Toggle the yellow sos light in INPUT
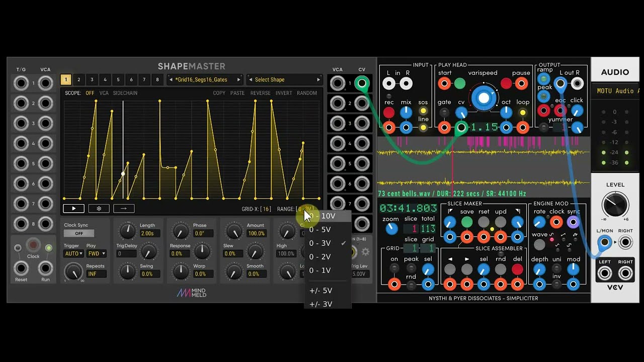This screenshot has height=362, width=644. [423, 111]
